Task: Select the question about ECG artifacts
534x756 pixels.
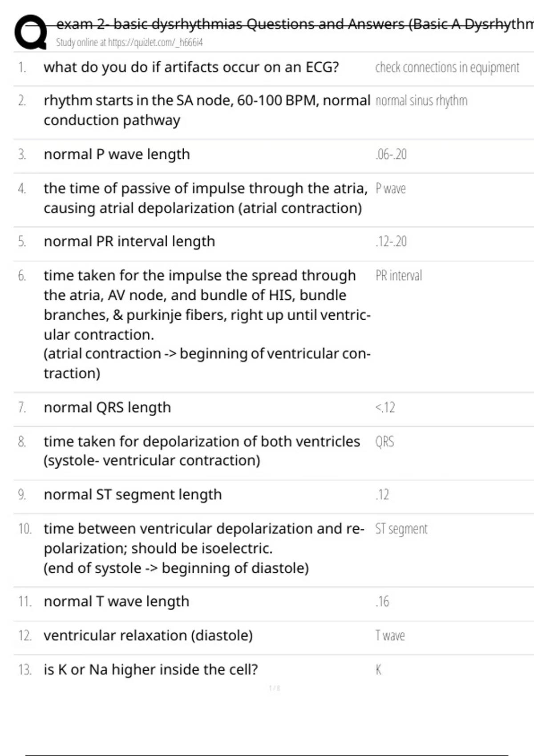Action: coord(191,67)
